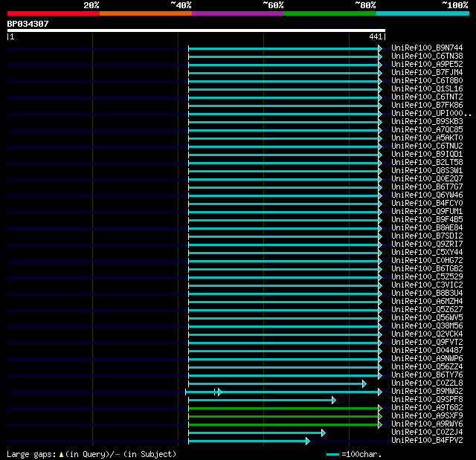
Task: Select the UniRef100_B2LT58 label
Action: coord(427,163)
